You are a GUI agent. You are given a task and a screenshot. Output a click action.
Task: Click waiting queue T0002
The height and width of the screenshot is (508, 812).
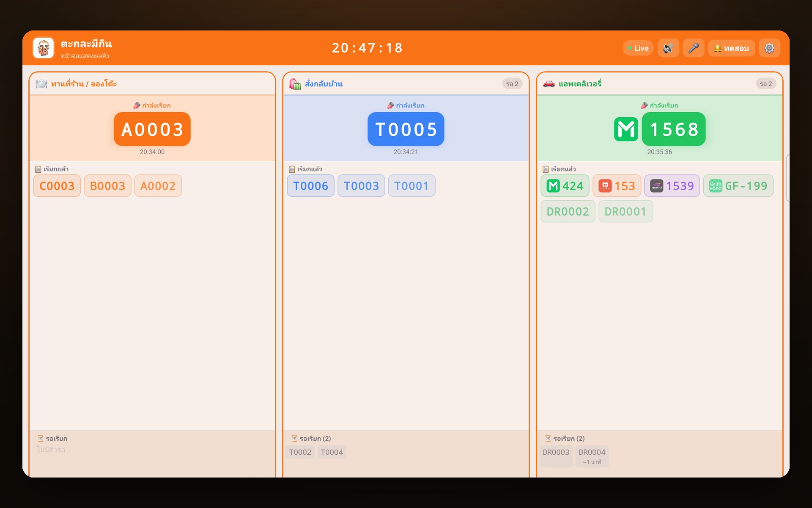(300, 452)
